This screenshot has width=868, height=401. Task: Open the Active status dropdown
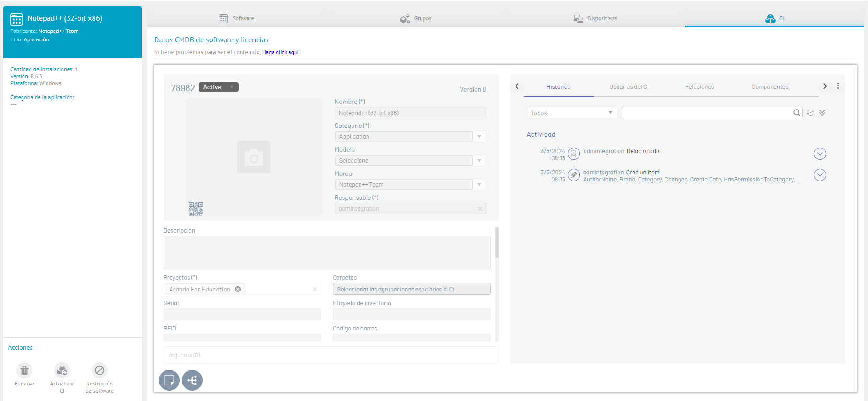(219, 87)
